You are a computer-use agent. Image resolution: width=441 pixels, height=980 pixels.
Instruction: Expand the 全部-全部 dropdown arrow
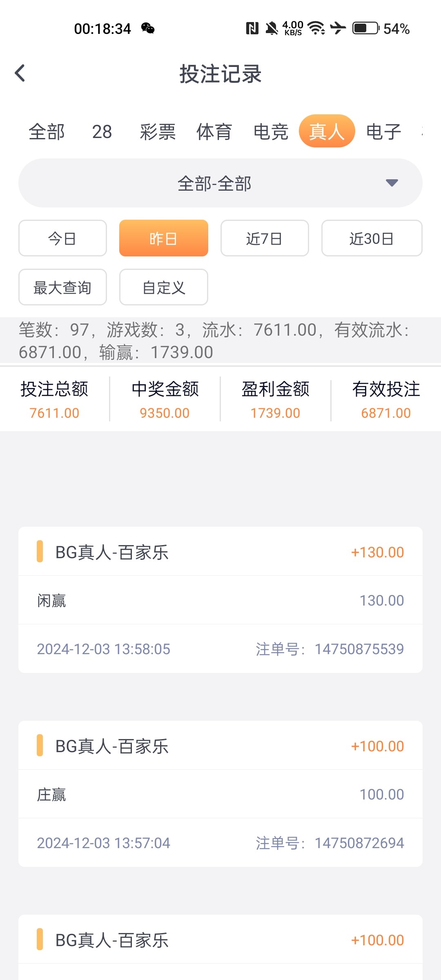point(392,183)
